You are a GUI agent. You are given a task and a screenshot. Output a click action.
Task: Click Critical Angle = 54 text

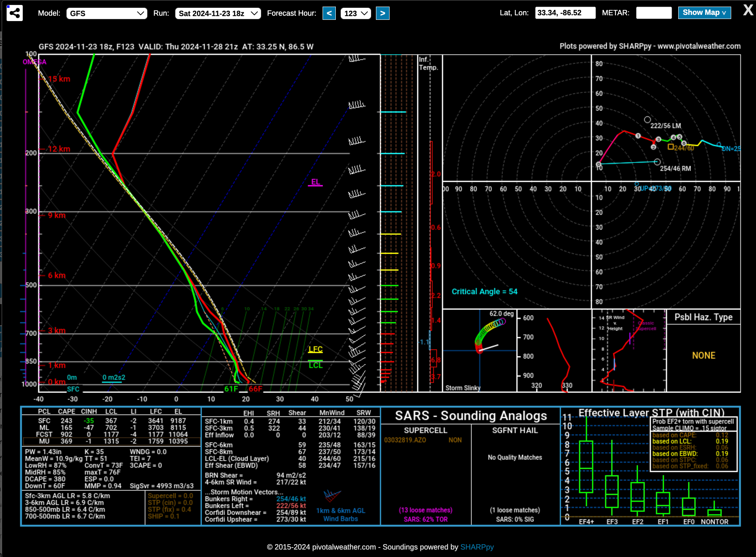pos(484,292)
